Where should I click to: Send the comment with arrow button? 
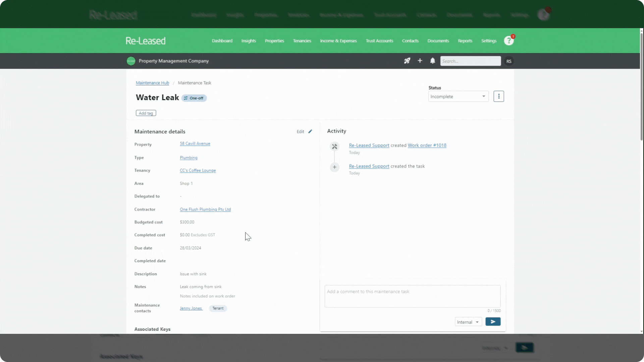[x=493, y=322]
